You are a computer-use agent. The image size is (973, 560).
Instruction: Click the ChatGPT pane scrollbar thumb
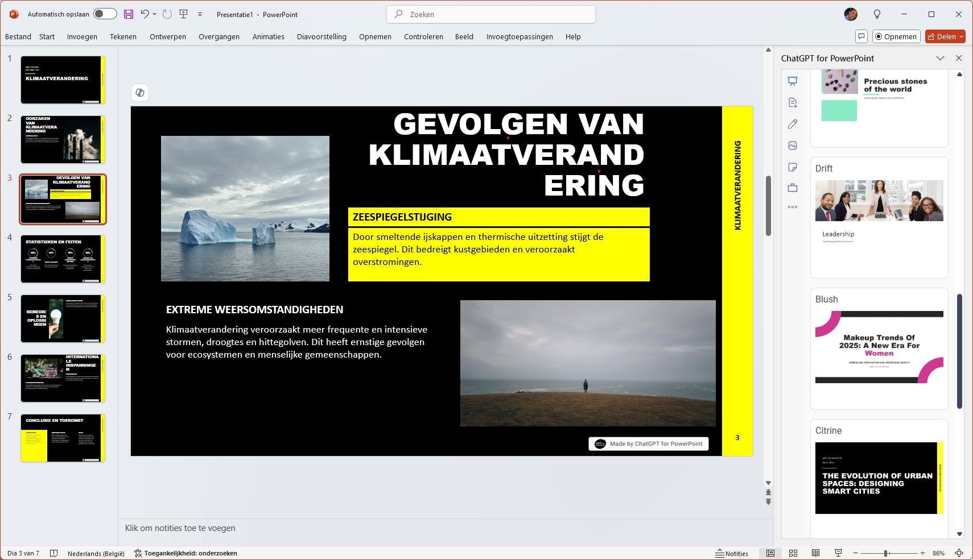click(x=959, y=351)
